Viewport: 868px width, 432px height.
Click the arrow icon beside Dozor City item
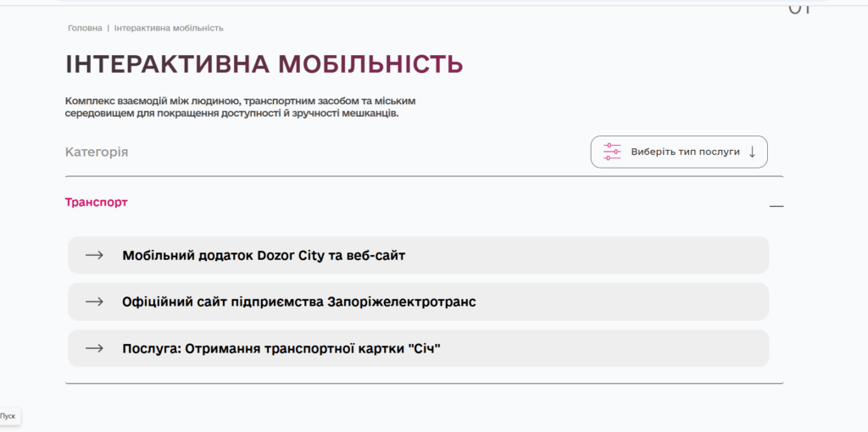pos(94,255)
